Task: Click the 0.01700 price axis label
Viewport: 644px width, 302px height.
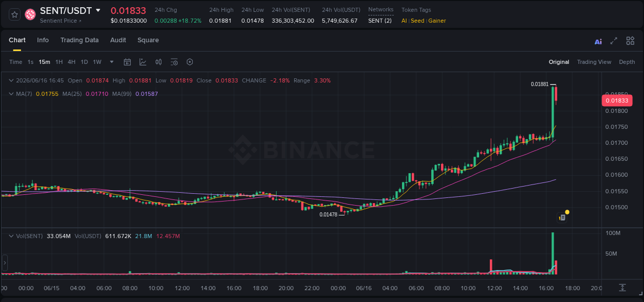Action: [x=616, y=143]
